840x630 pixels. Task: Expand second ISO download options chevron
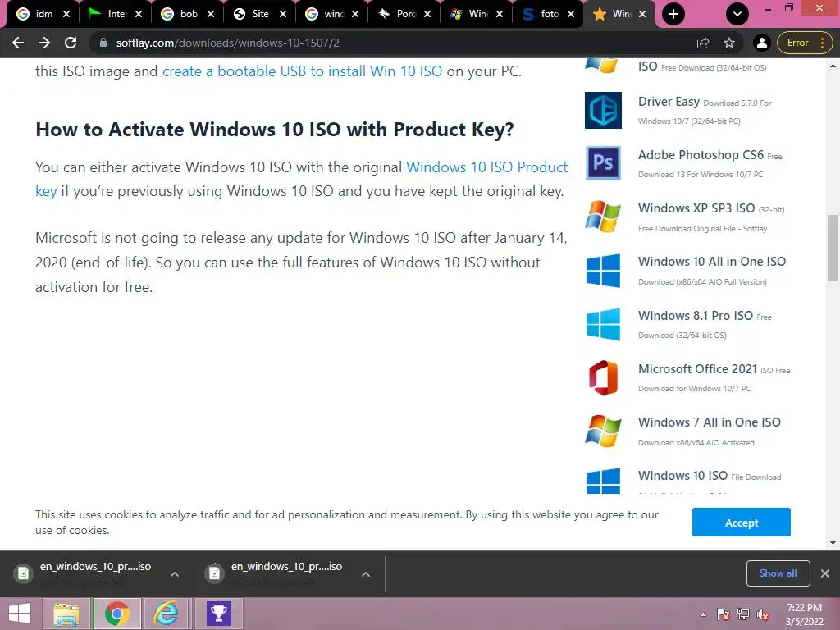pos(366,574)
